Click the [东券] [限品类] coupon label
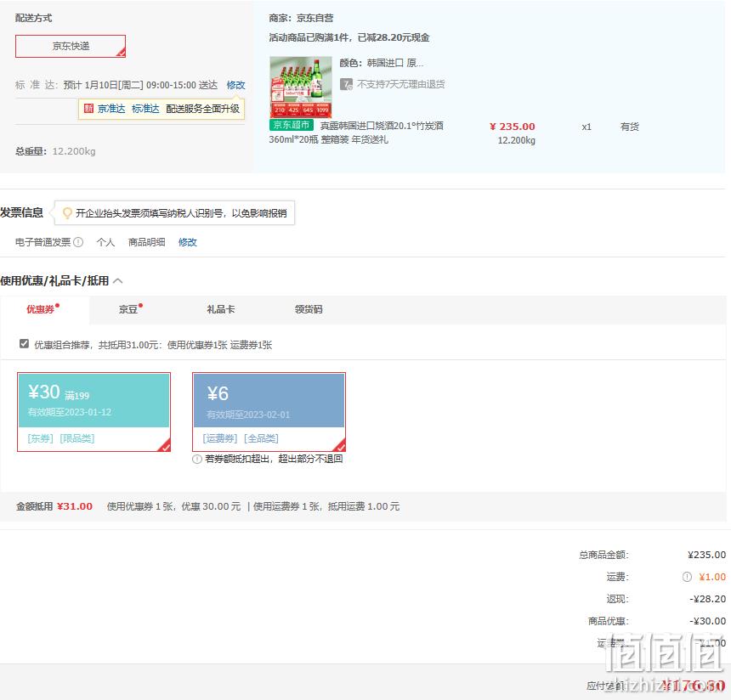Screen dimensions: 731x700 pos(60,438)
